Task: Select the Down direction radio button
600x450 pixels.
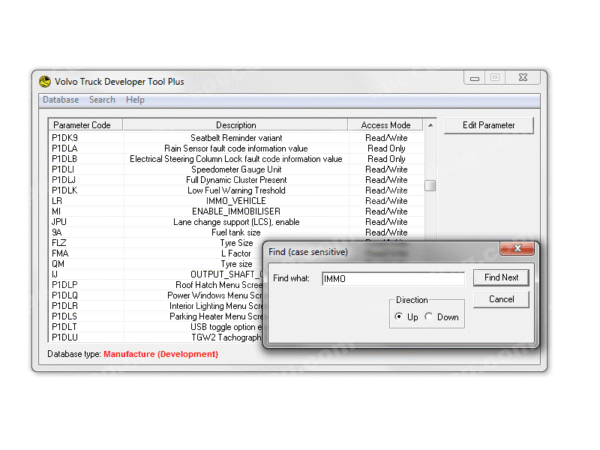Action: click(x=429, y=316)
